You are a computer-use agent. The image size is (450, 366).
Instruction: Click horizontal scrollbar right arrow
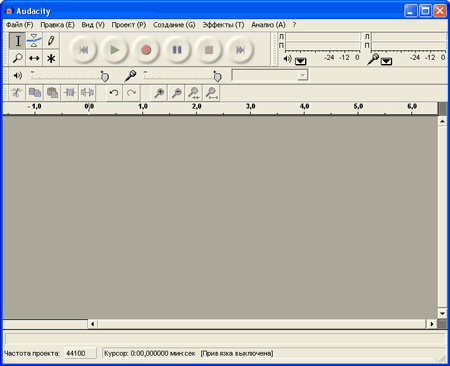tap(432, 324)
